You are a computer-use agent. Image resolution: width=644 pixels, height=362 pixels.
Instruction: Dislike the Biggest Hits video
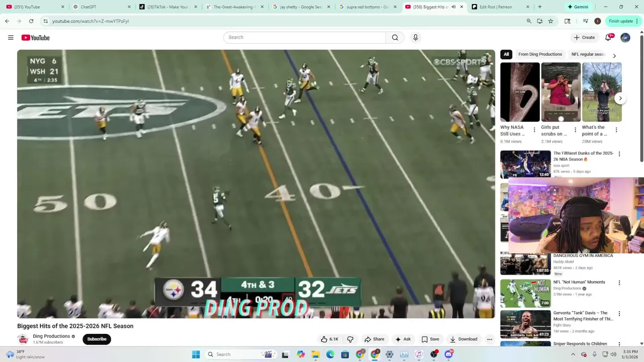pos(351,339)
